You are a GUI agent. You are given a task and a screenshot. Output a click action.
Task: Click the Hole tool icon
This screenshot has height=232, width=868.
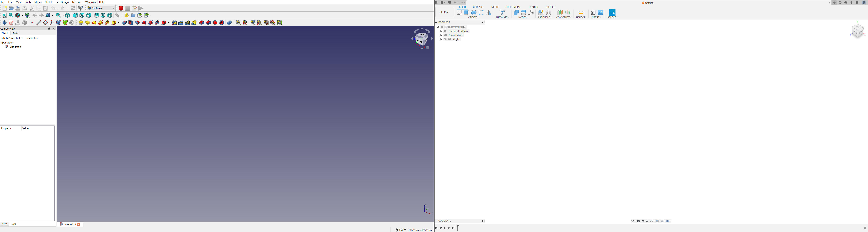[131, 23]
